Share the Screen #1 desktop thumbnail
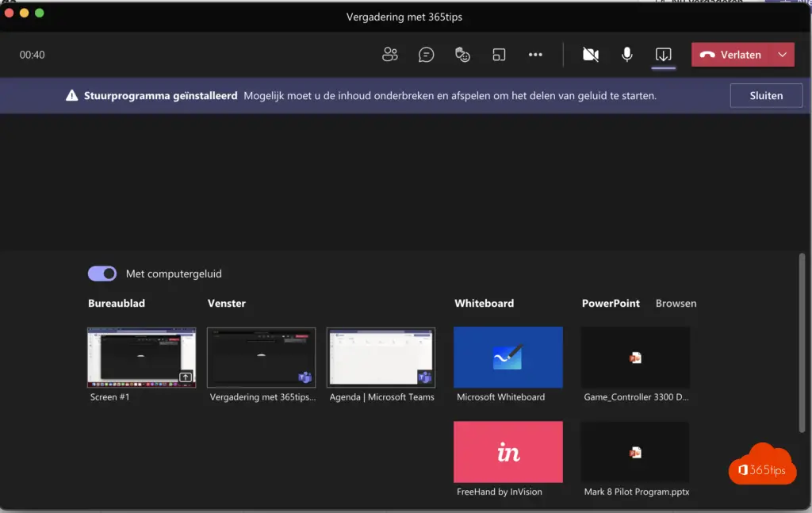Screen dimensions: 812x513 141,357
